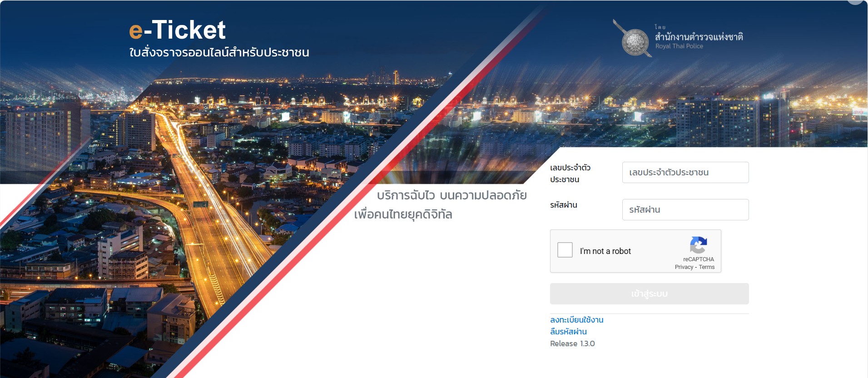Check the I'm not a robot box
This screenshot has width=868, height=378.
(x=565, y=250)
